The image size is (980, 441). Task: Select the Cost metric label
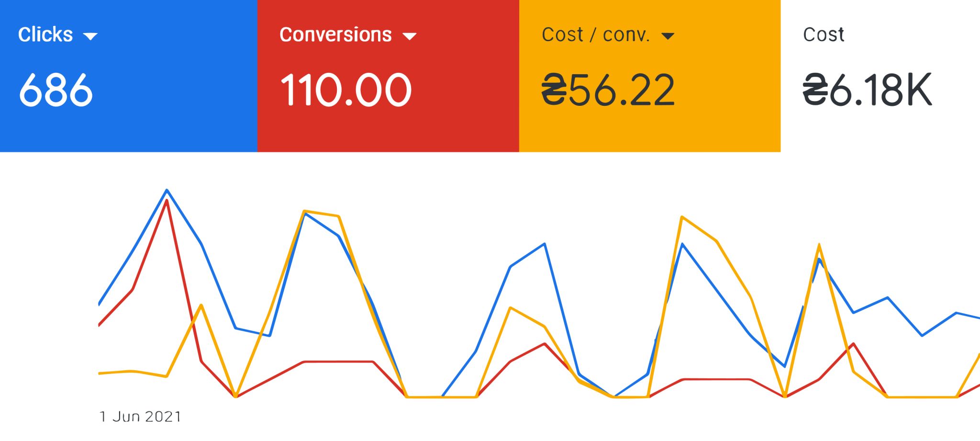[x=823, y=35]
